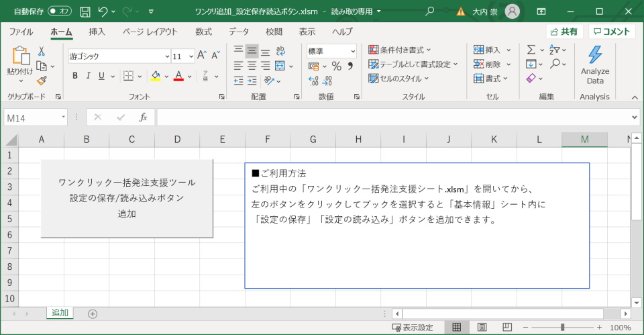Toggle Italic formatting

(x=88, y=76)
